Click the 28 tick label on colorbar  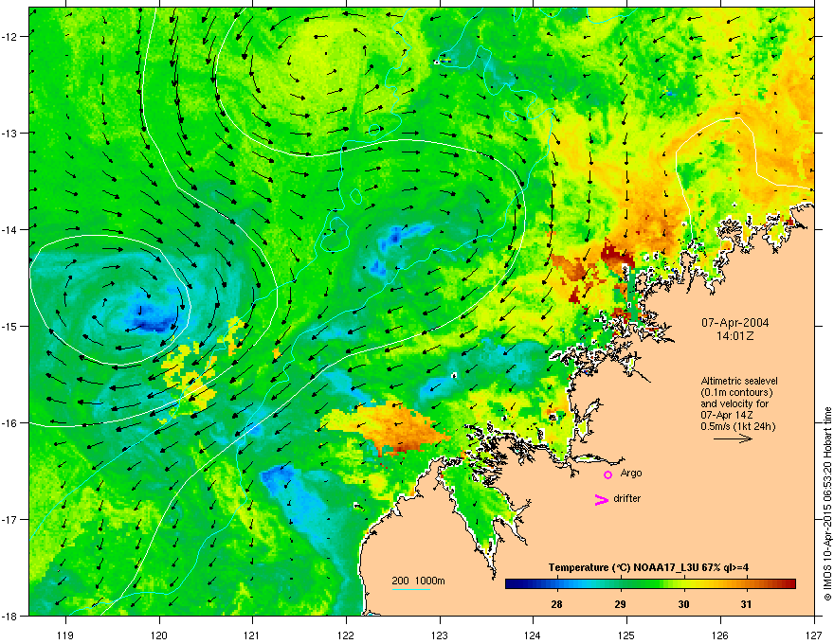pyautogui.click(x=557, y=604)
